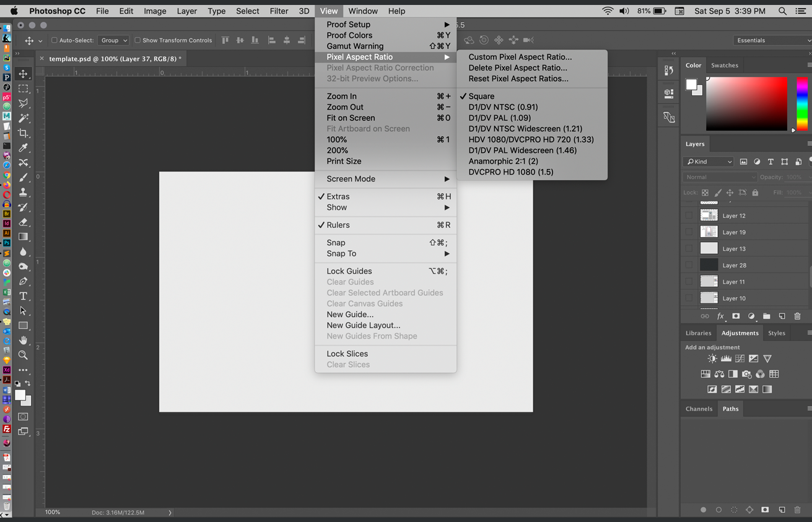Choose Fit on Screen menu item
This screenshot has height=522, width=812.
coord(385,118)
